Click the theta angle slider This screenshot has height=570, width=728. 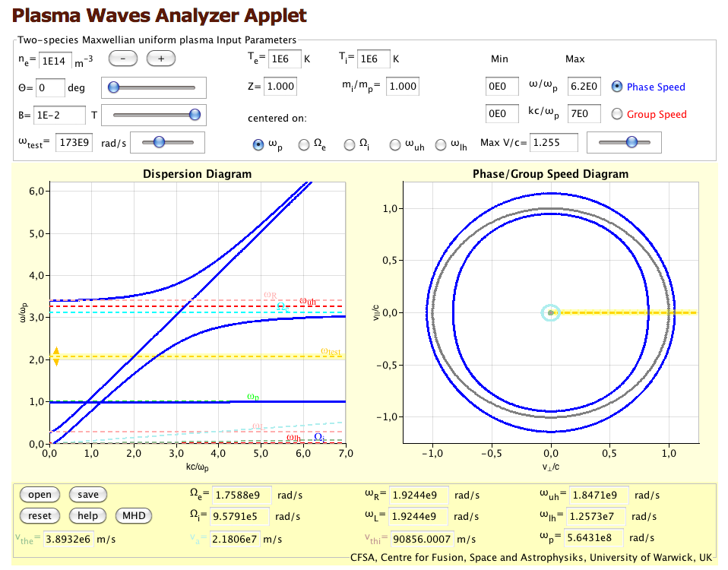click(155, 87)
